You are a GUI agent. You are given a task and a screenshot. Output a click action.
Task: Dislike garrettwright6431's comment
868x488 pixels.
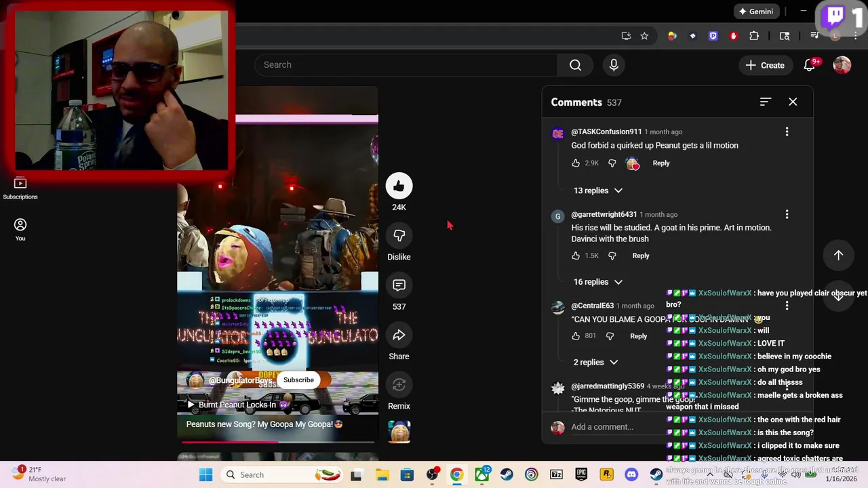coord(612,256)
